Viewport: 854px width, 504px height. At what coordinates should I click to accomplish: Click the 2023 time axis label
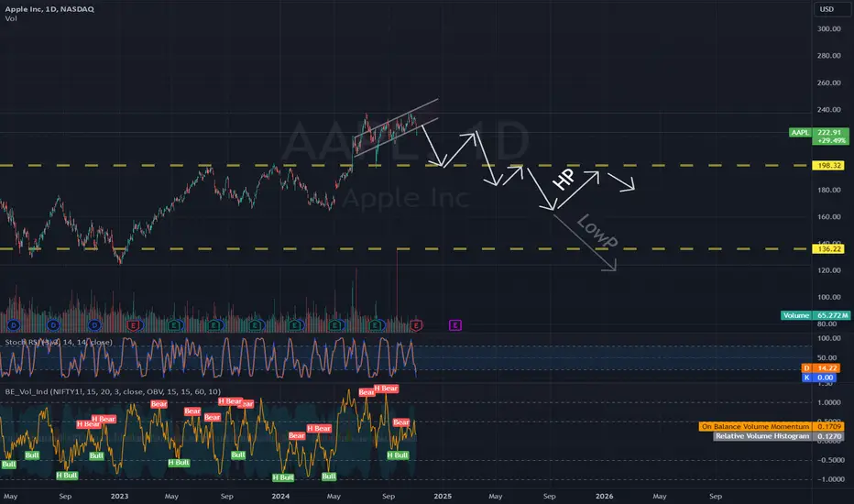point(119,497)
